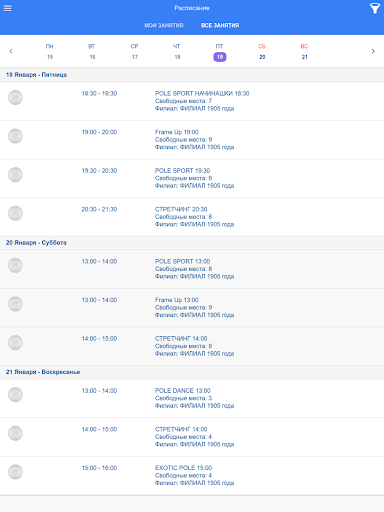
Task: Click avatar icon for POLE DANCE 13:00
Action: click(x=15, y=395)
